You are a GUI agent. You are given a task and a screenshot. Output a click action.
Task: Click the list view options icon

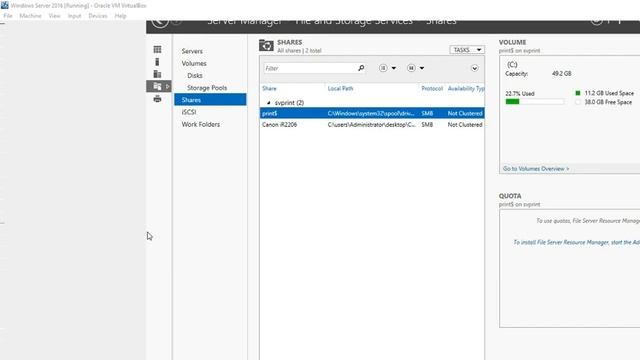click(x=383, y=68)
